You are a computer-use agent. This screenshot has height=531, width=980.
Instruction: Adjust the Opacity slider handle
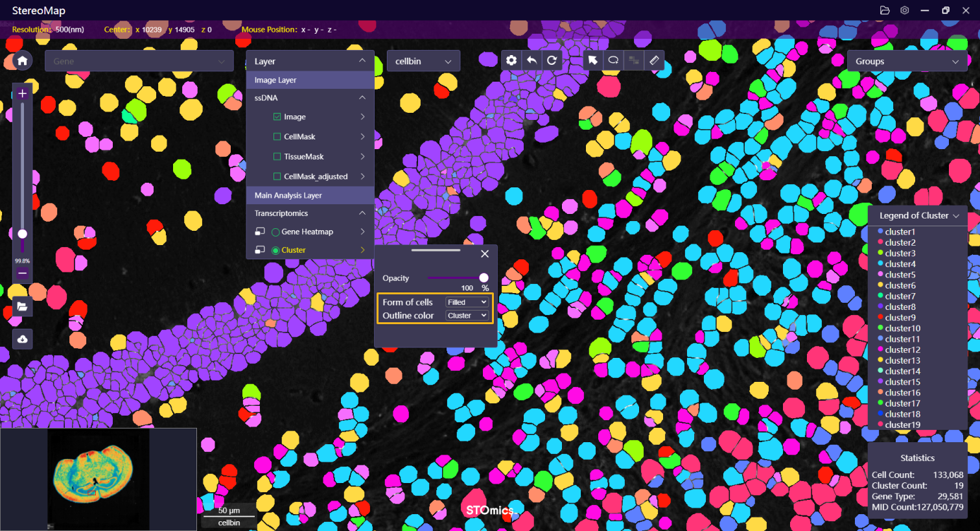click(x=484, y=277)
